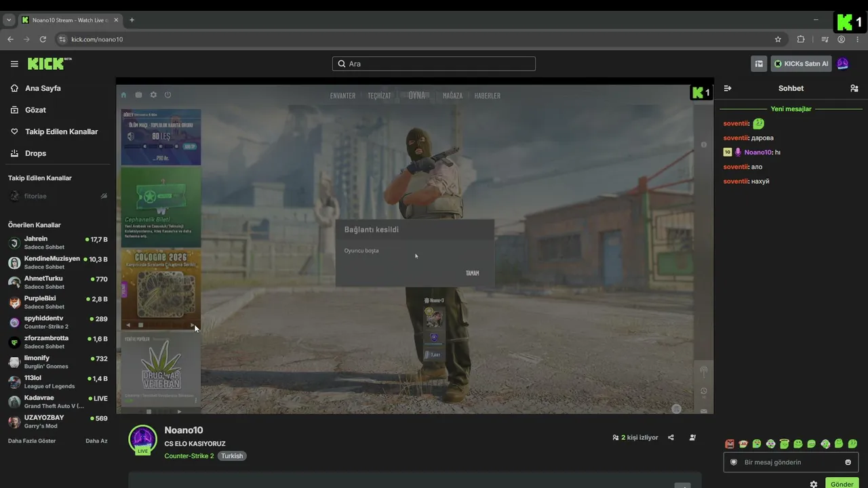868x488 pixels.
Task: Click the Noano10 channel name
Action: [x=184, y=430]
